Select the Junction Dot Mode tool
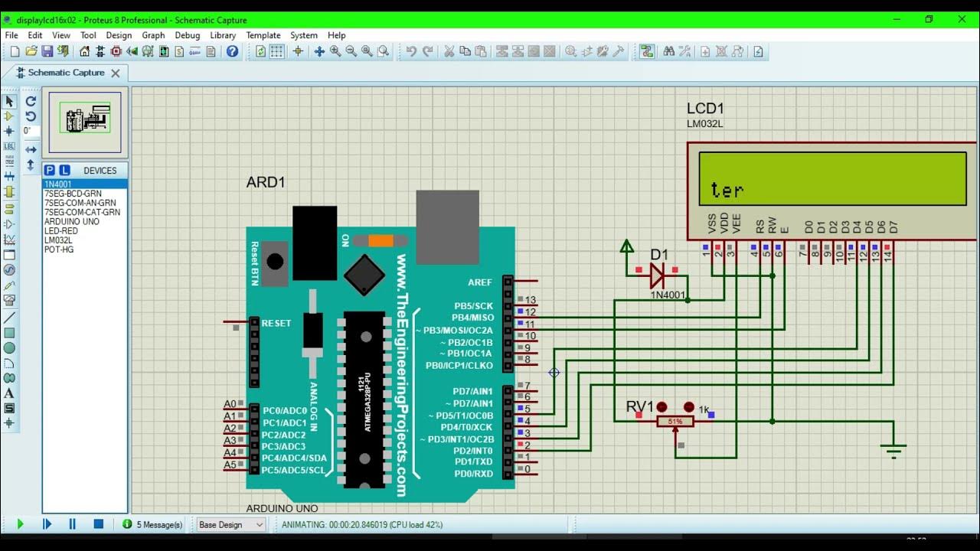Image resolution: width=980 pixels, height=551 pixels. 9,132
